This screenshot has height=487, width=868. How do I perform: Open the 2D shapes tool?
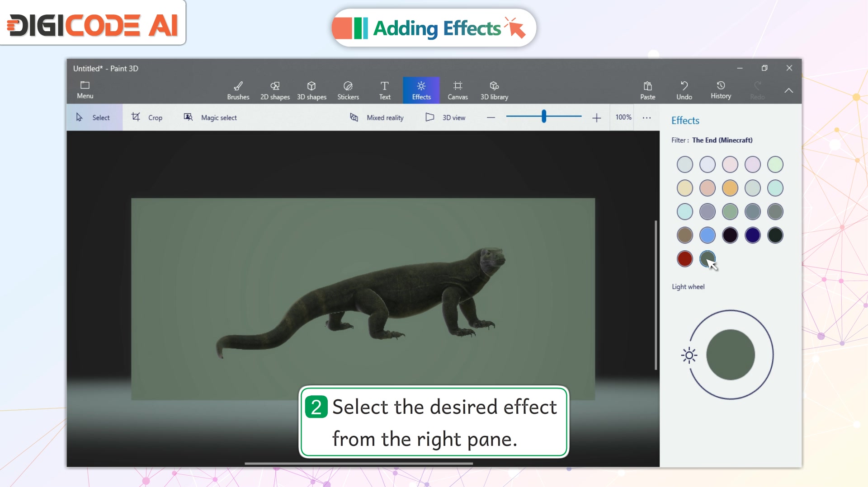[x=275, y=90]
